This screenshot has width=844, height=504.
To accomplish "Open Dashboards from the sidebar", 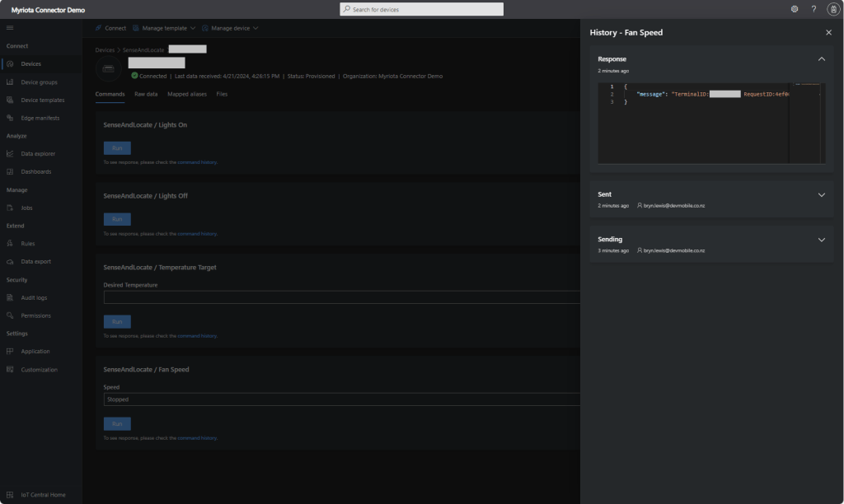I will 35,172.
